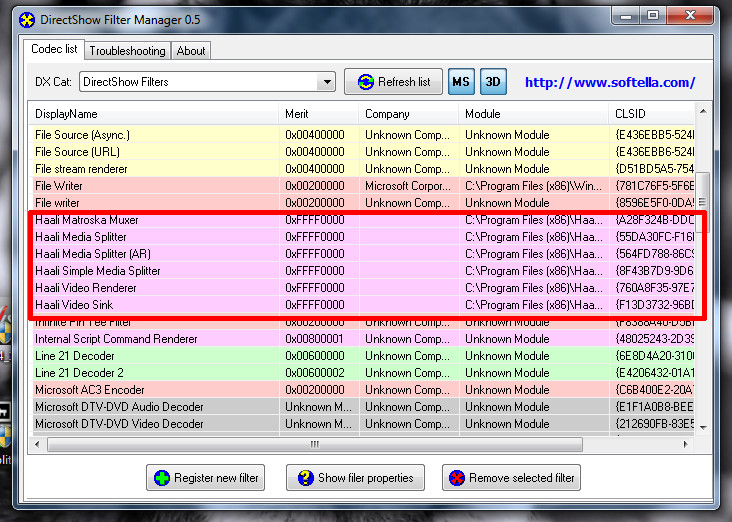Screen dimensions: 732x522
Task: Click Microsoft Corpor... company cell
Action: point(408,186)
